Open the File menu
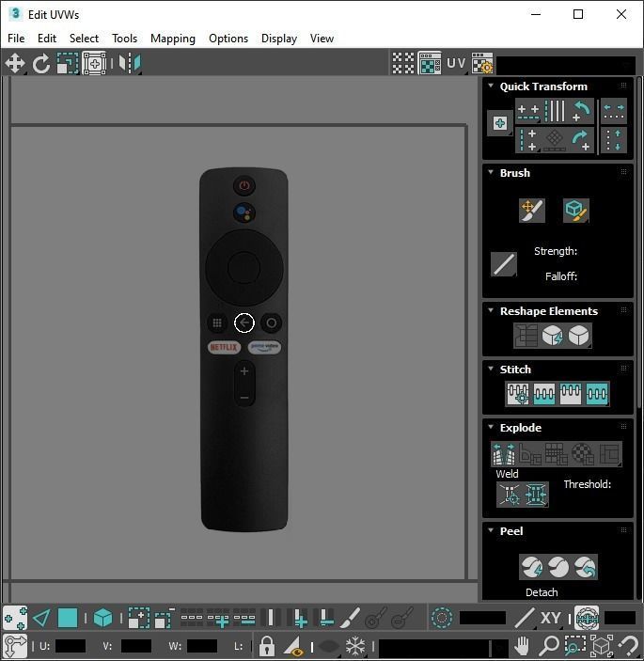 [x=16, y=39]
